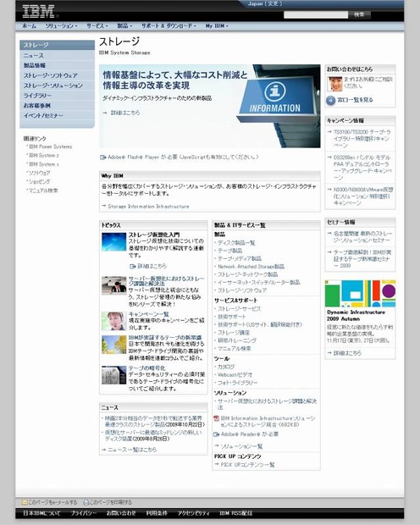Select ストレージ in the left sidebar

57,45
